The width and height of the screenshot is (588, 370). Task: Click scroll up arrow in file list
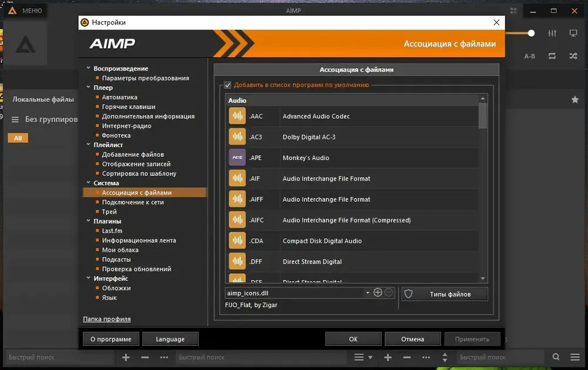coord(483,98)
